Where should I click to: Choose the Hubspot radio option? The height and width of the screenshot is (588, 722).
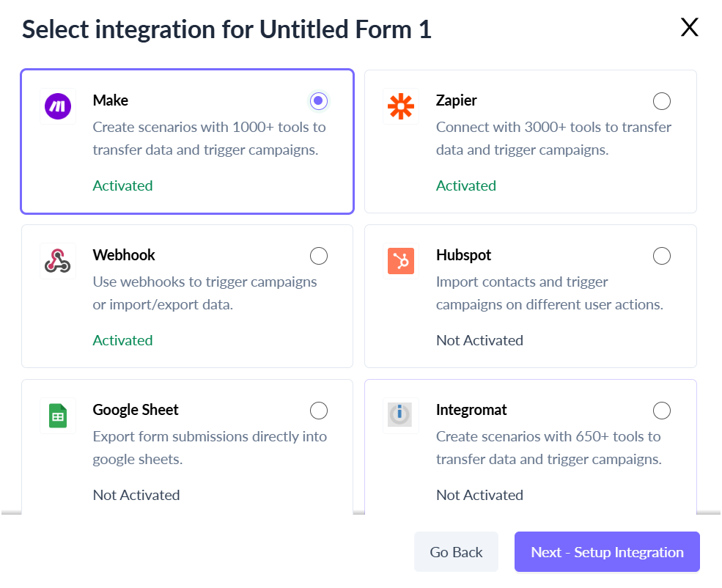(662, 256)
